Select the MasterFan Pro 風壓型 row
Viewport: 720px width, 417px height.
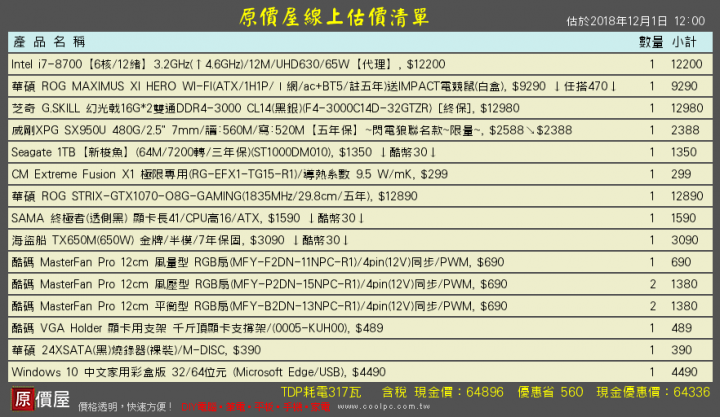[x=360, y=284]
